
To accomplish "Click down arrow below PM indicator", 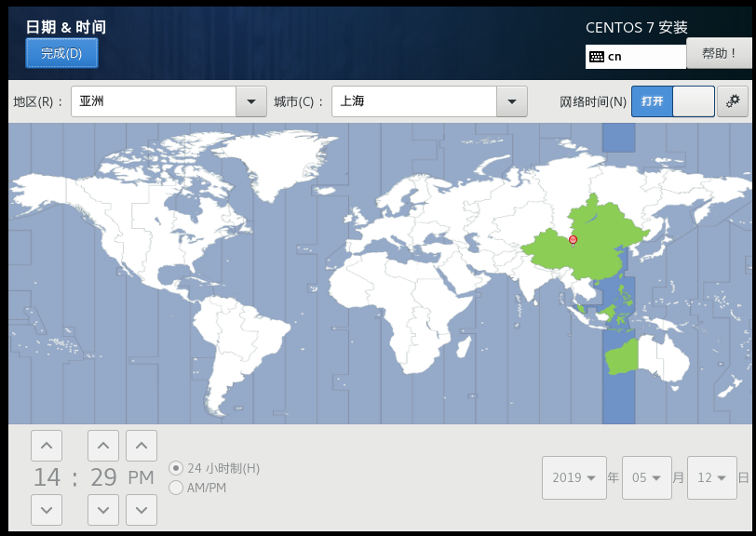I will coord(142,510).
